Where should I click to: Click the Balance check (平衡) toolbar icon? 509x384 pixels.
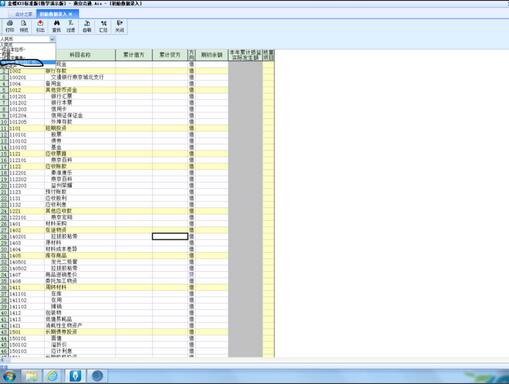tap(87, 26)
